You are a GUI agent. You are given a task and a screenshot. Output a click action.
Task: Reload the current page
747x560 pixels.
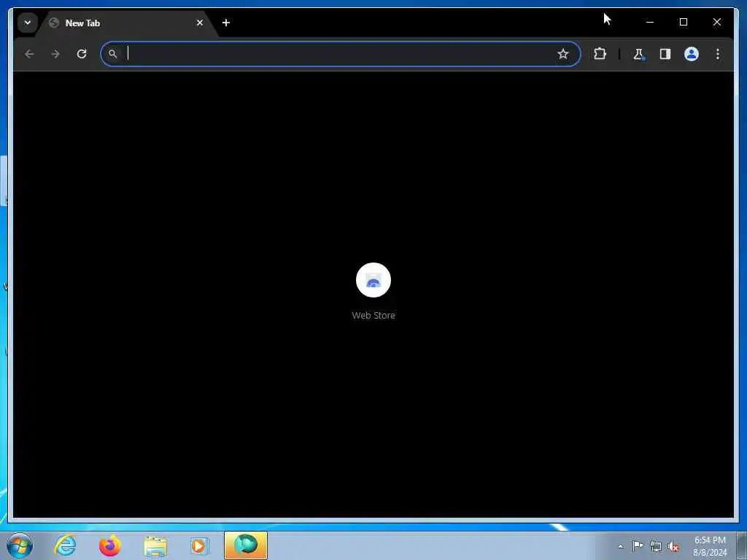[x=82, y=54]
